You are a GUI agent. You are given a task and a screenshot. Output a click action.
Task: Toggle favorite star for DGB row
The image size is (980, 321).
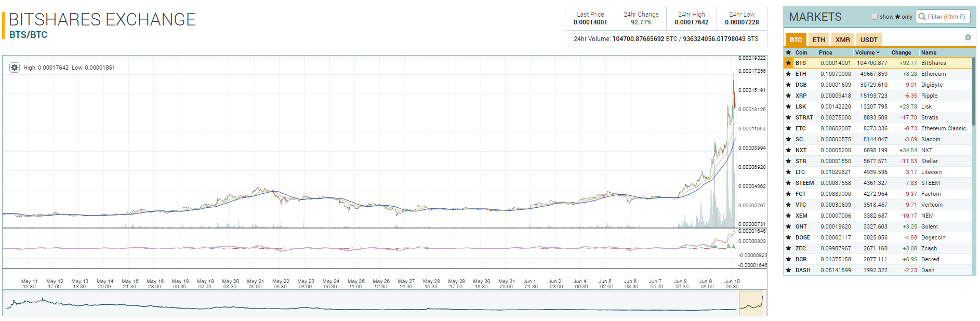788,85
